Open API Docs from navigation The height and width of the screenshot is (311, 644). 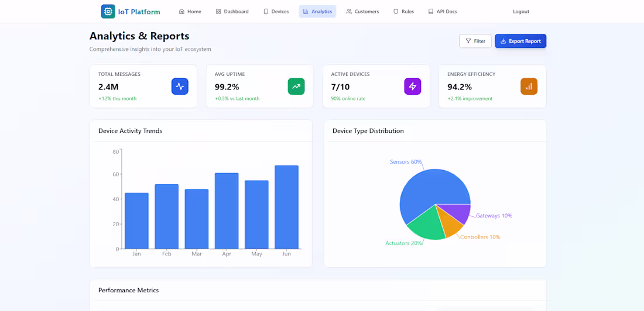tap(443, 12)
